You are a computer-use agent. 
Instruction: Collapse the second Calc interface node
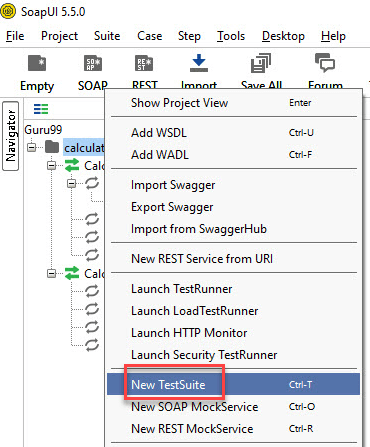click(51, 274)
